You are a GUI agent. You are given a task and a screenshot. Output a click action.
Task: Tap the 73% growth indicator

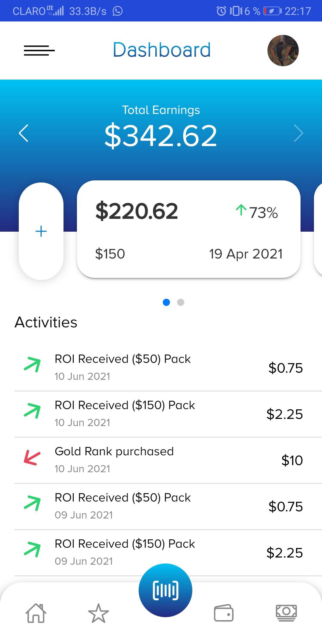click(x=257, y=212)
